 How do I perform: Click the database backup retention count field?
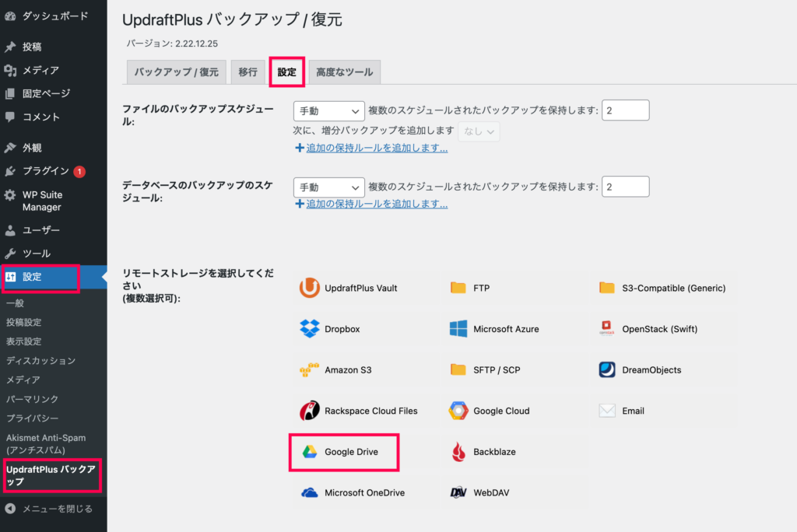point(625,187)
